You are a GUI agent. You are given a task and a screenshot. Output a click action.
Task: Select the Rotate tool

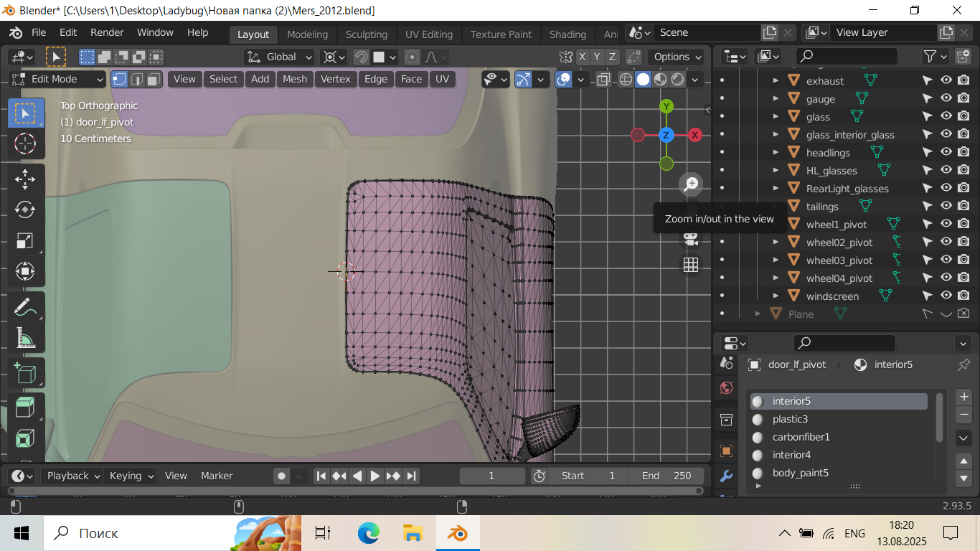coord(25,209)
